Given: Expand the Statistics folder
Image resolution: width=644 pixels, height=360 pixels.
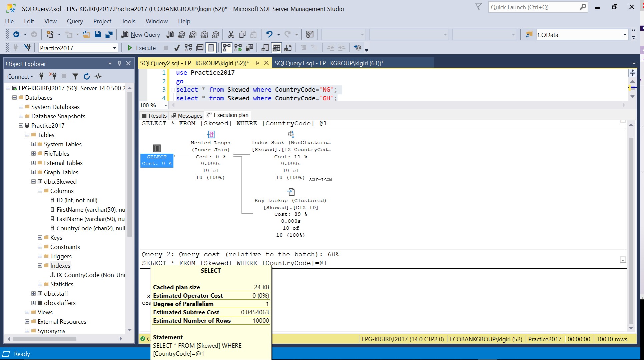Looking at the screenshot, I should [40, 284].
